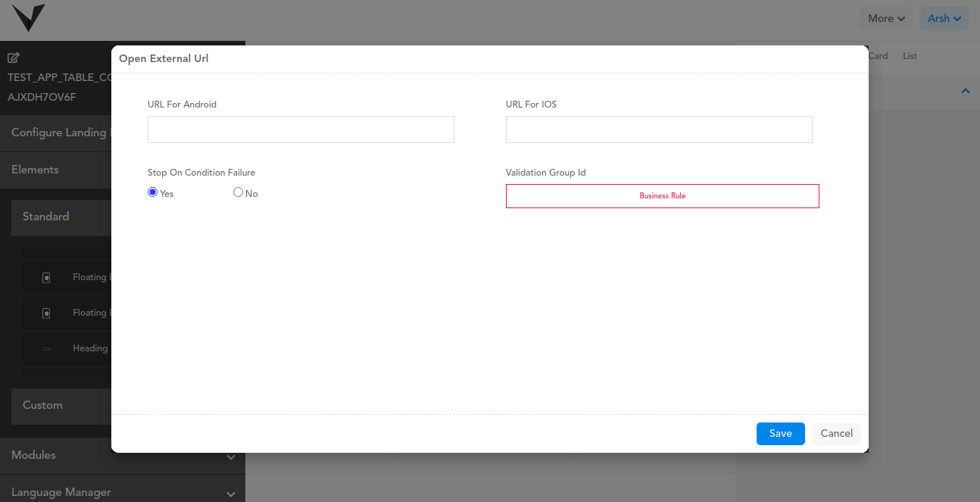Viewport: 980px width, 502px height.
Task: Click the Save button in the dialog
Action: pyautogui.click(x=780, y=434)
